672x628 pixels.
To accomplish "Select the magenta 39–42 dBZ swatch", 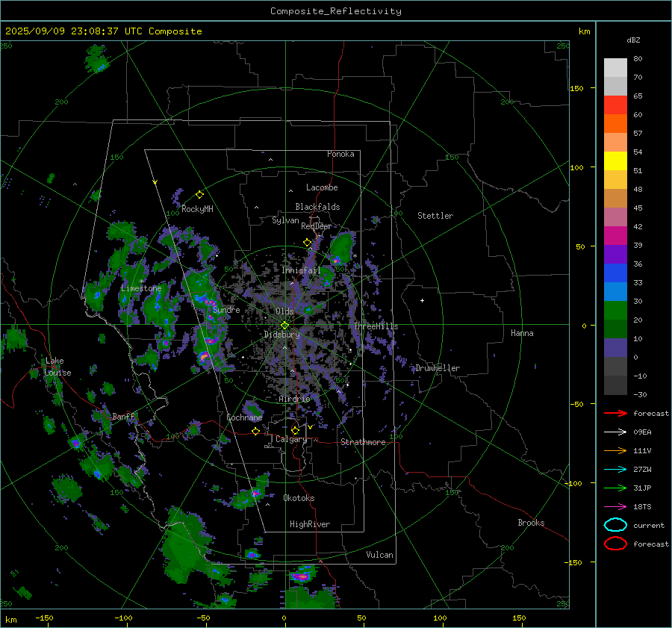I will [x=615, y=236].
